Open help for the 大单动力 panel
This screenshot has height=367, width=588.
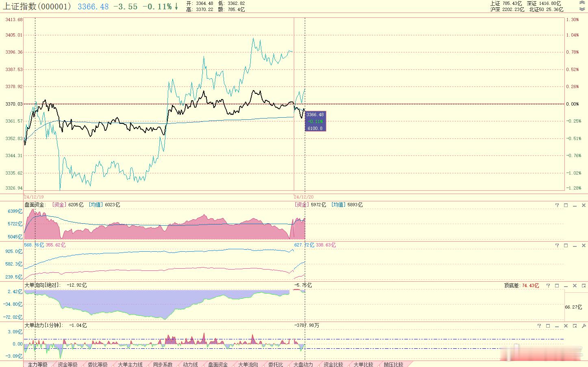[x=539, y=326]
